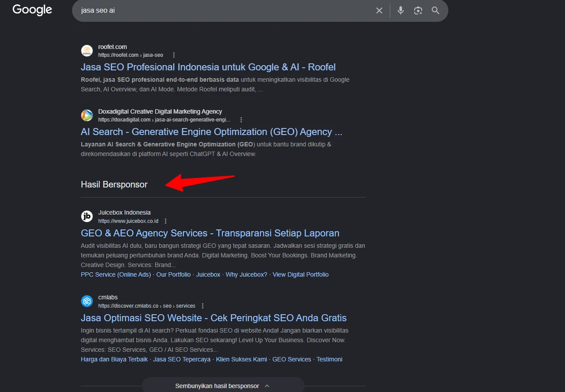Click the Hasil Bersponsor heading
Image resolution: width=565 pixels, height=392 pixels.
tap(114, 184)
